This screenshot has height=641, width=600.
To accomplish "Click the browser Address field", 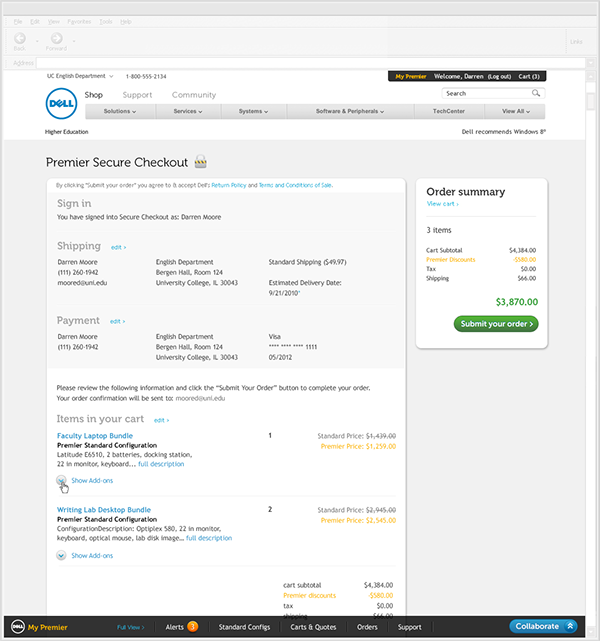I will (311, 63).
